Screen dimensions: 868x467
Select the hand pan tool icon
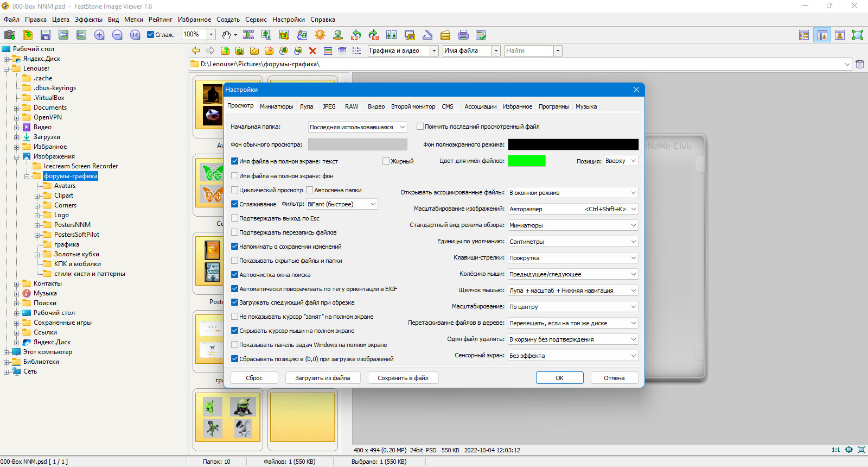(x=226, y=35)
